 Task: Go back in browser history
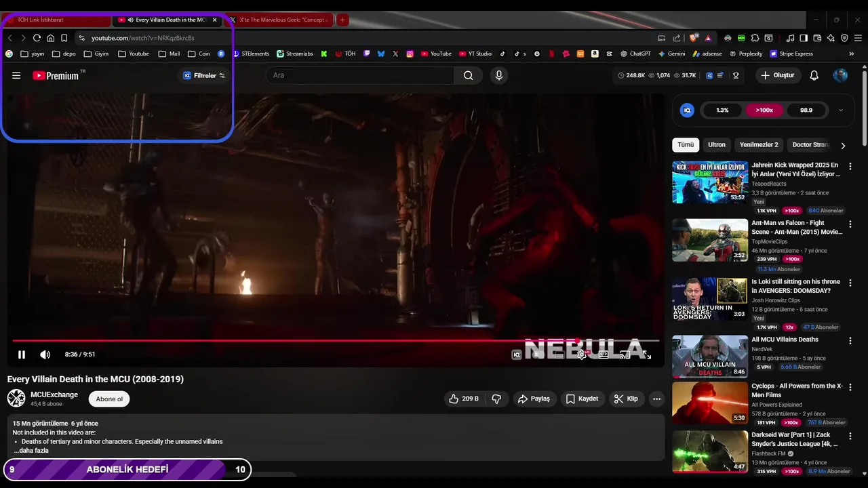9,38
